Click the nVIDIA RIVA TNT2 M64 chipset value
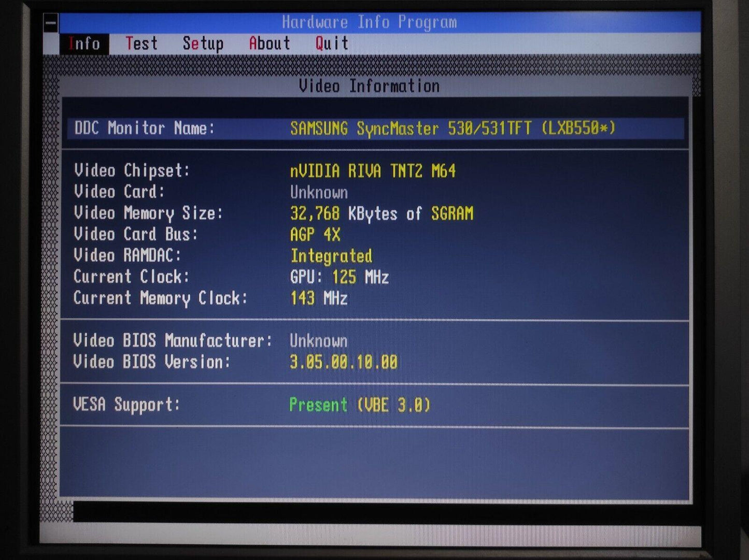The image size is (749, 560). click(373, 171)
